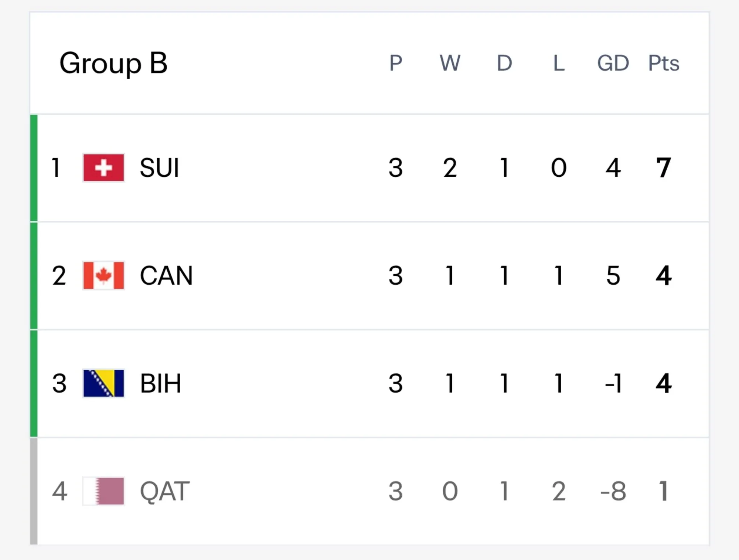Click the P column header
The image size is (739, 560).
[395, 63]
